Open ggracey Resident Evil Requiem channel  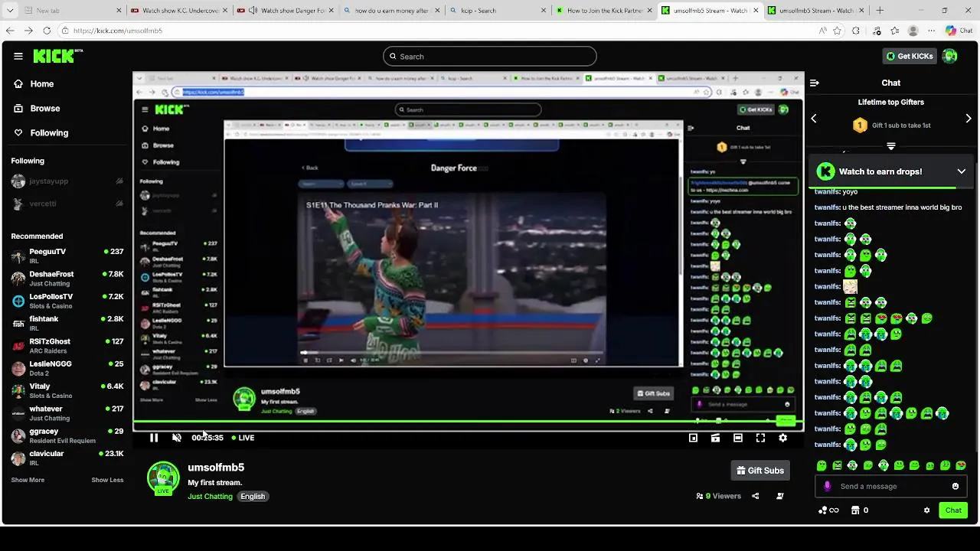tap(67, 435)
